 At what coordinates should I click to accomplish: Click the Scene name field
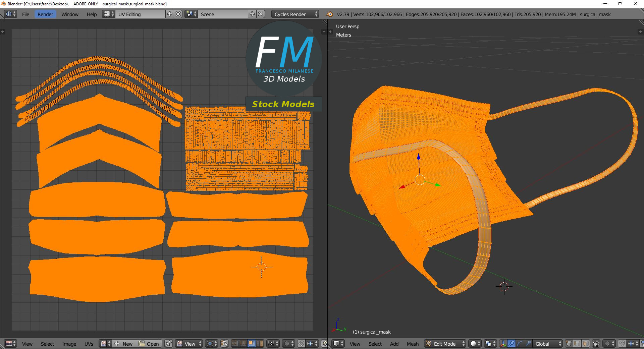click(x=223, y=14)
